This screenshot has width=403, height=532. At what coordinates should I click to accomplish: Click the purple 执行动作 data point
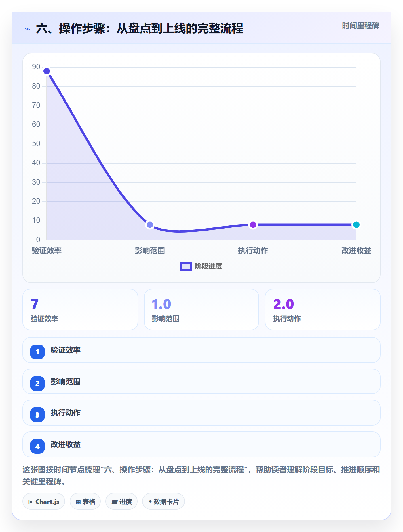point(253,225)
